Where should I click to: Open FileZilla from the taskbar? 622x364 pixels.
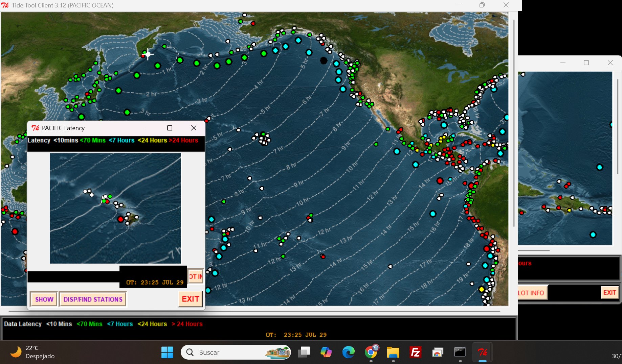pyautogui.click(x=415, y=353)
